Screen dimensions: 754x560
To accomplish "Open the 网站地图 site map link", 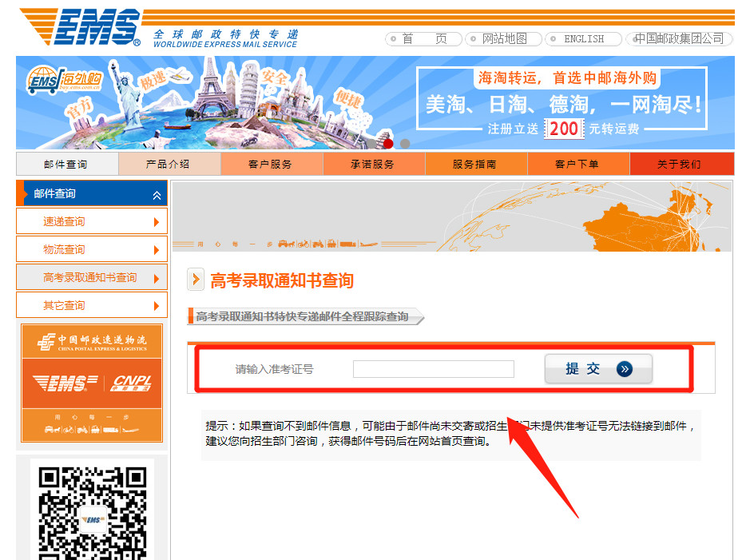I will 503,39.
